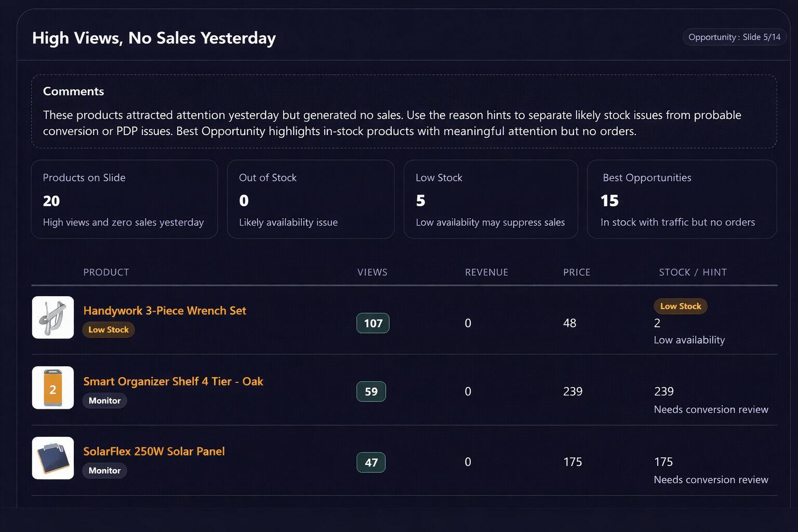Viewport: 798px width, 532px height.
Task: Open Handywork 3-Piece Wrench Set link
Action: pos(165,311)
